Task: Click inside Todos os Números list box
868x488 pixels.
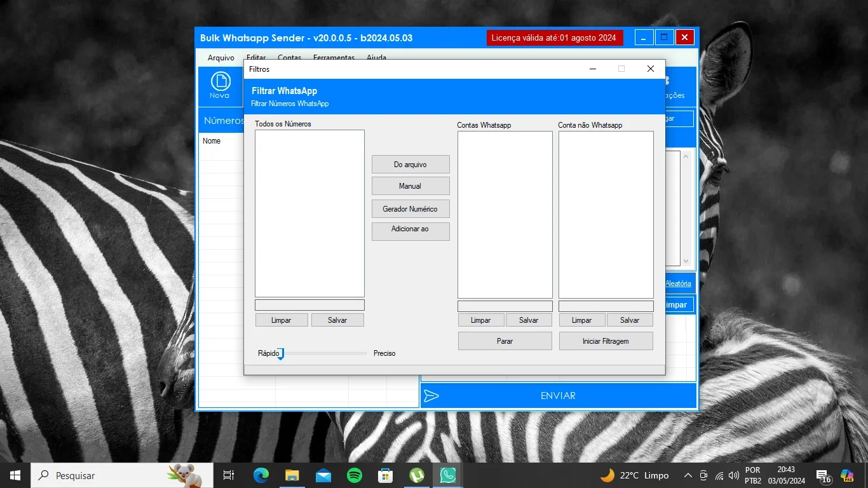Action: pyautogui.click(x=310, y=213)
